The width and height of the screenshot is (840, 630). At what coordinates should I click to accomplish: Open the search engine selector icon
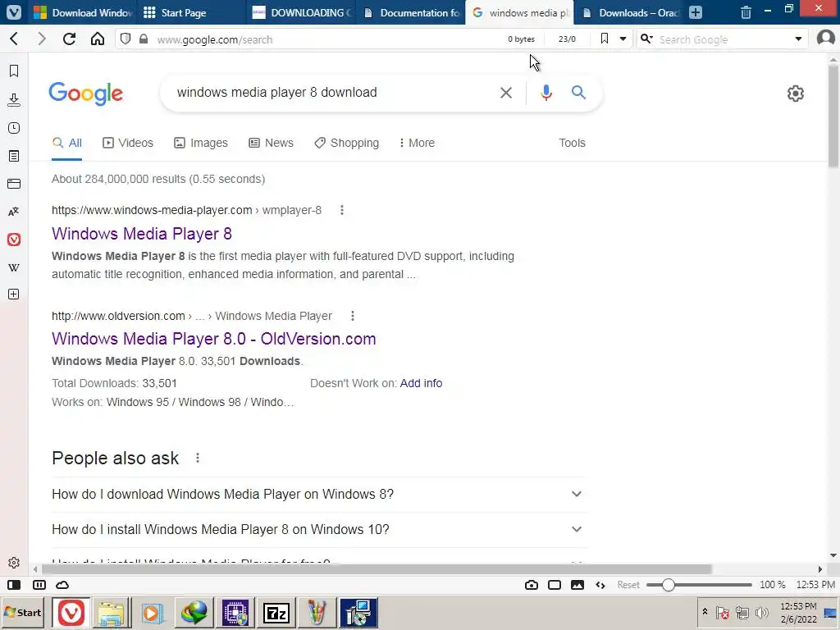click(x=646, y=39)
